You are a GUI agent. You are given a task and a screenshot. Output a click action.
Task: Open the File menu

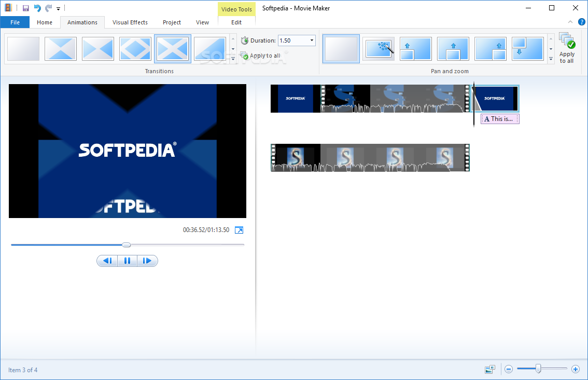coord(15,22)
